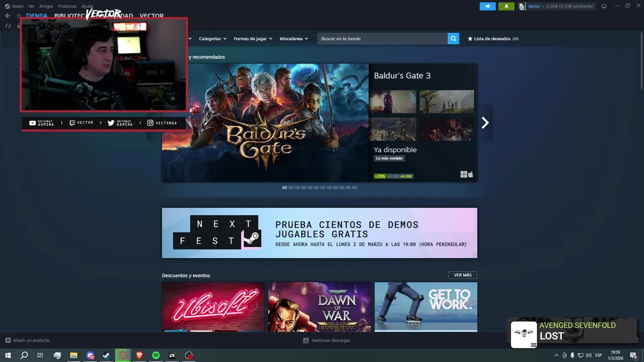Click the VER MÁS button

coord(463,275)
